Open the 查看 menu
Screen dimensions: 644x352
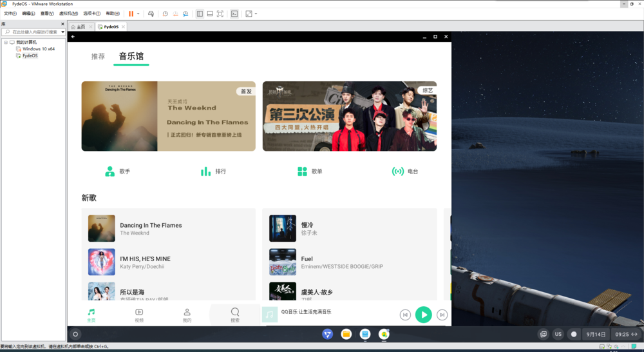click(47, 14)
